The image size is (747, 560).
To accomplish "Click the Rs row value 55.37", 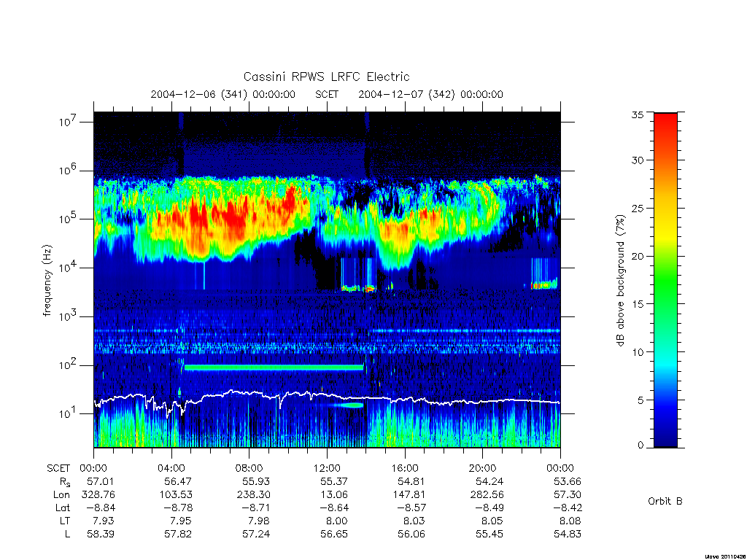I will point(334,481).
